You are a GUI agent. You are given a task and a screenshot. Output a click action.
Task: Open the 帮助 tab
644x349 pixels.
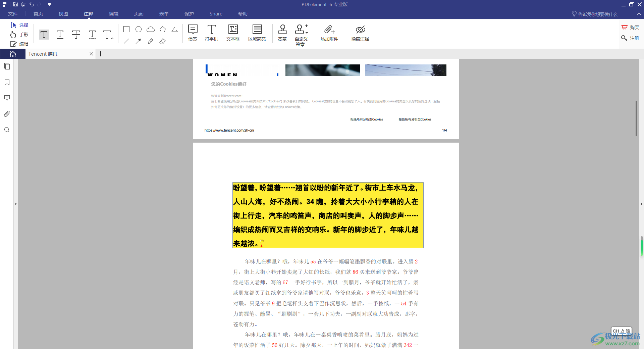[x=243, y=14]
